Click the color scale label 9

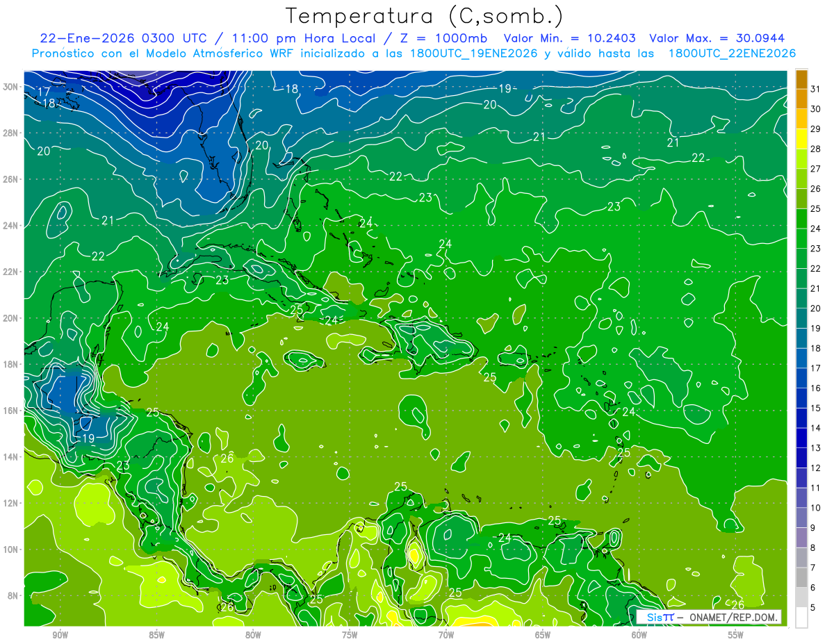click(x=813, y=528)
